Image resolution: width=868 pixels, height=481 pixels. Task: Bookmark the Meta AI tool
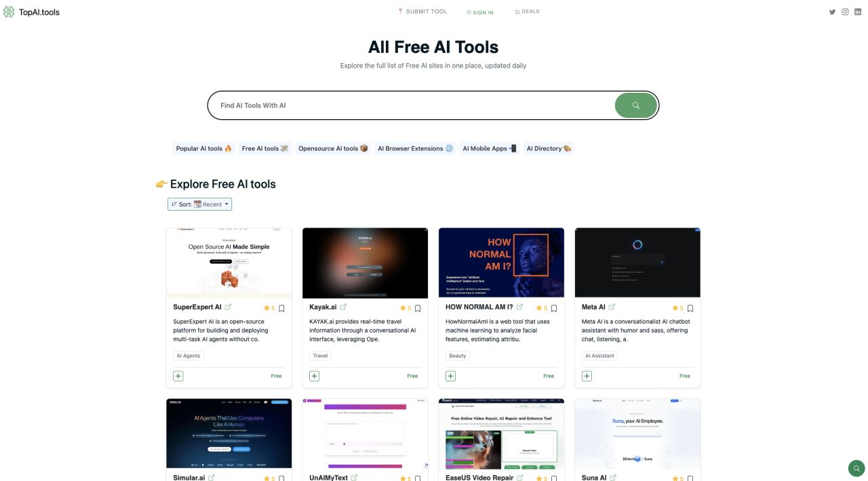coord(690,308)
